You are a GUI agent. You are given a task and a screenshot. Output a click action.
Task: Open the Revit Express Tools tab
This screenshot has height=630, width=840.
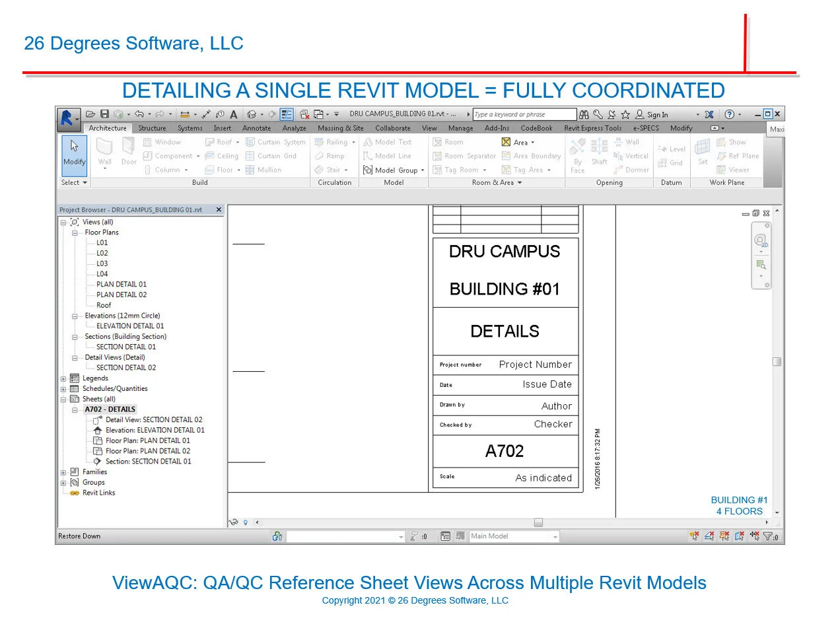(593, 128)
